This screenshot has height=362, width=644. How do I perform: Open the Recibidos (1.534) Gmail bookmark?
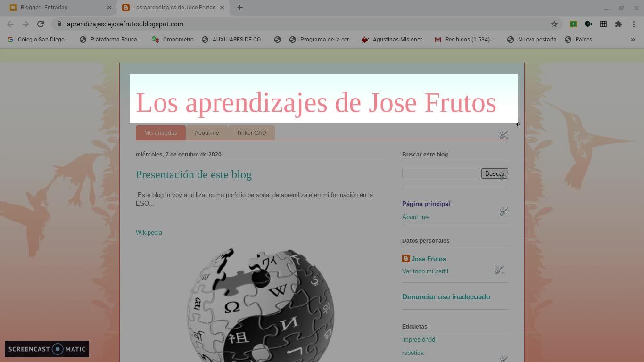(465, 40)
